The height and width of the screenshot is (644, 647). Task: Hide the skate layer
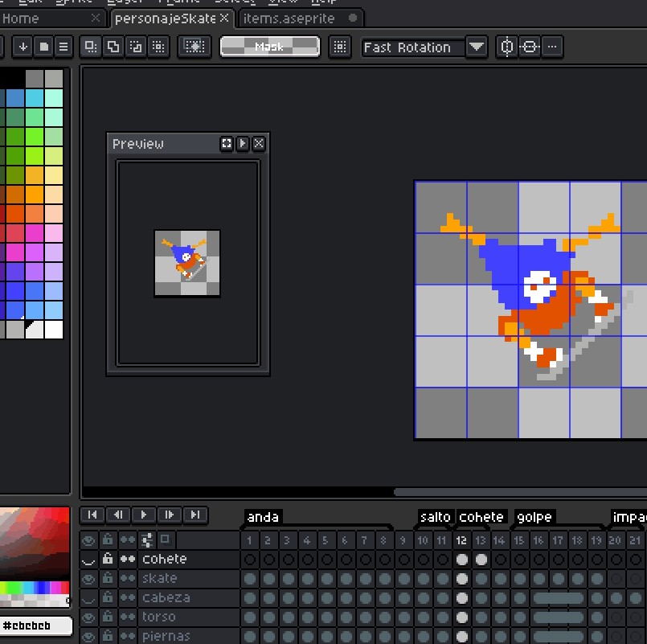88,579
